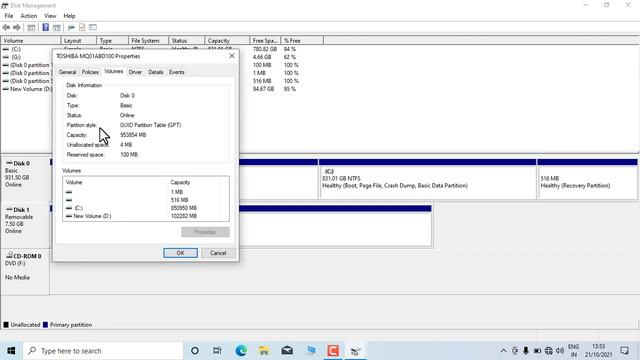Viewport: 640px width, 360px height.
Task: Sort by Free Space column header
Action: (x=265, y=40)
